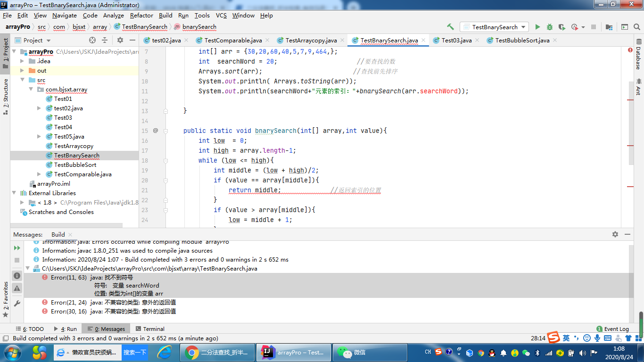Open the Event Log
The height and width of the screenshot is (362, 644).
[613, 329]
